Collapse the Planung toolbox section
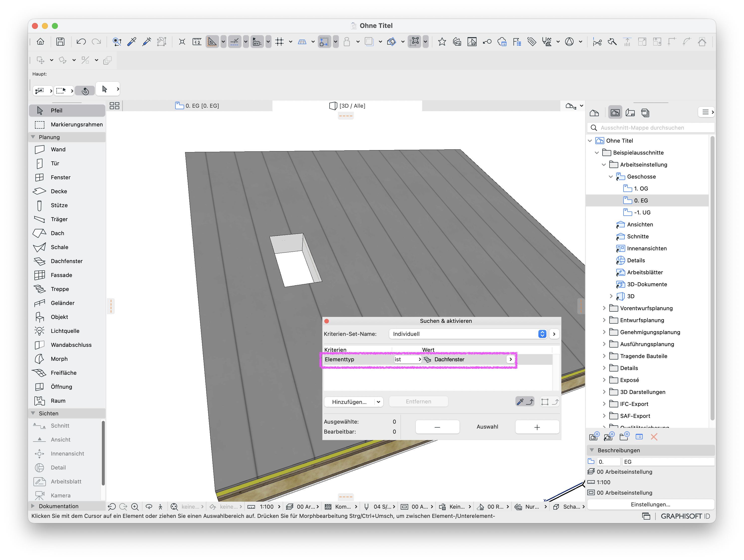 pos(33,137)
